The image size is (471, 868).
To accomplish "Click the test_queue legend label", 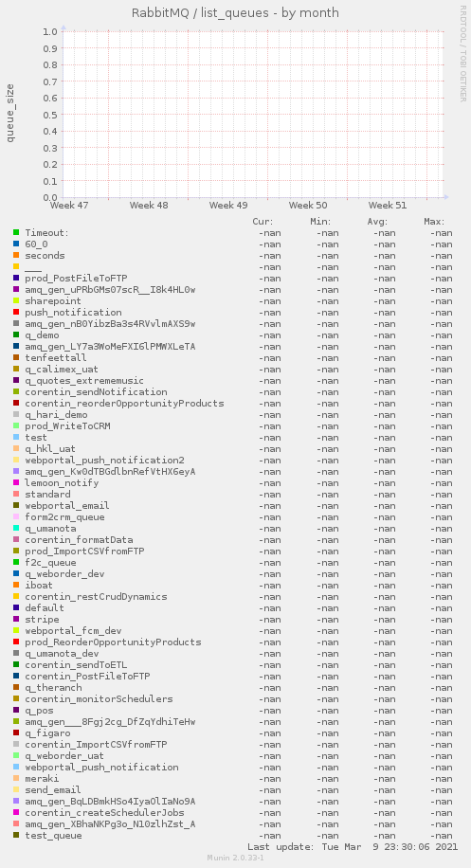I will [53, 836].
